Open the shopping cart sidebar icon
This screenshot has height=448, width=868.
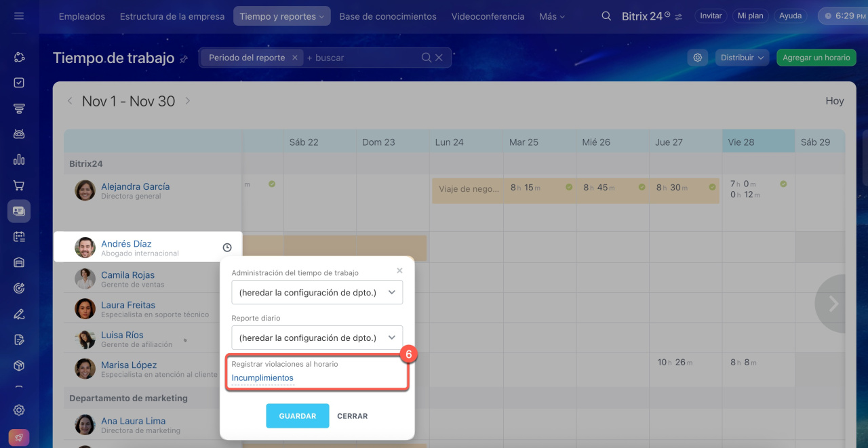click(x=19, y=186)
